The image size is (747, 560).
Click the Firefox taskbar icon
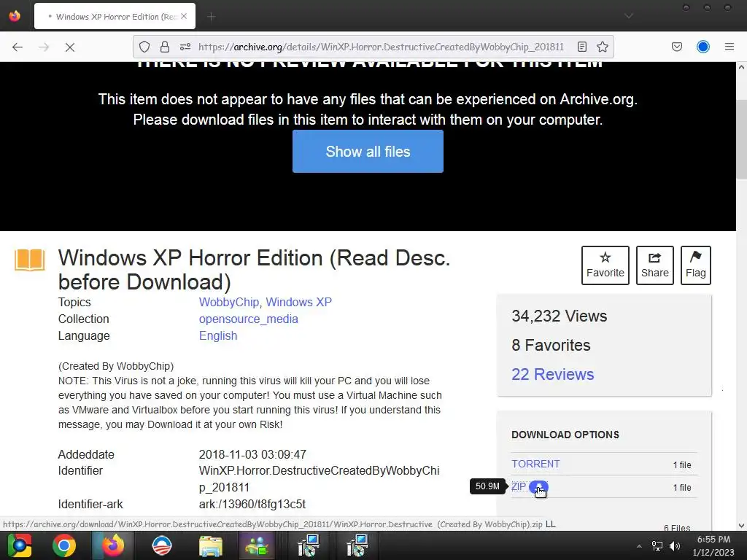pyautogui.click(x=113, y=545)
